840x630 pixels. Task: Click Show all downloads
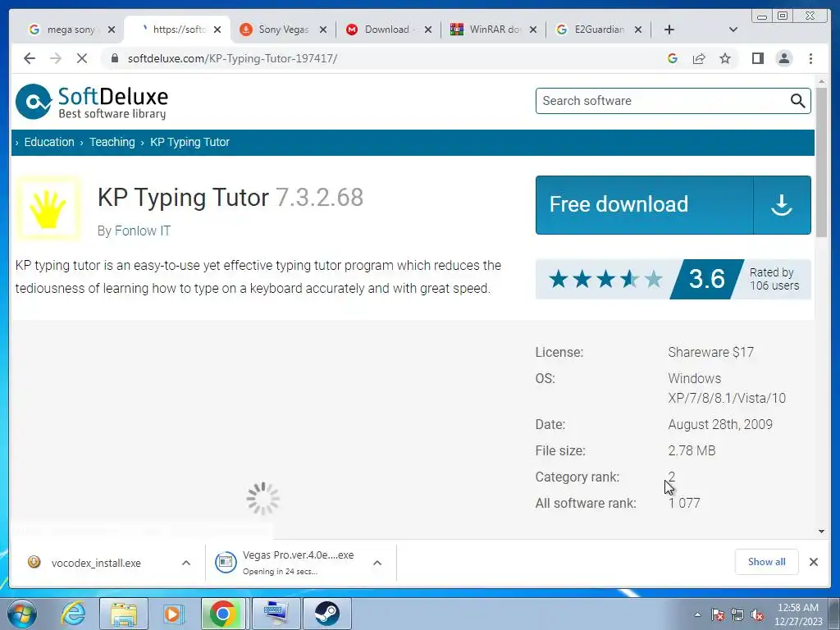click(767, 562)
